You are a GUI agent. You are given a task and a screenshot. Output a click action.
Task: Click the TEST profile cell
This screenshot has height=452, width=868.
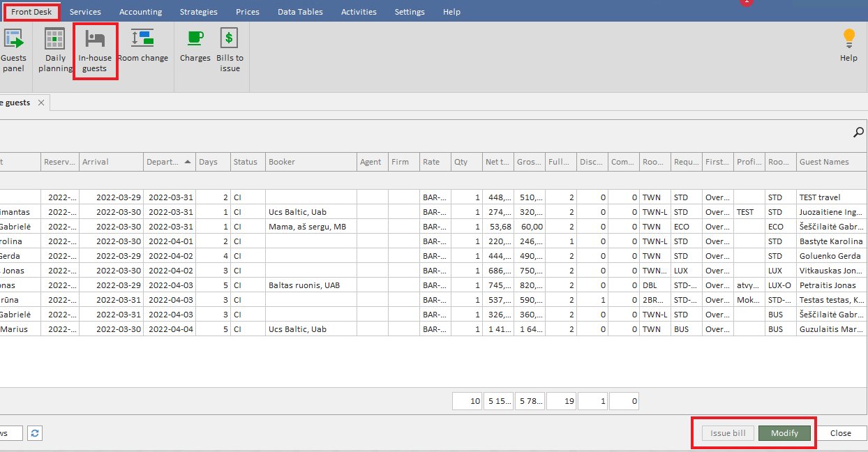[749, 212]
